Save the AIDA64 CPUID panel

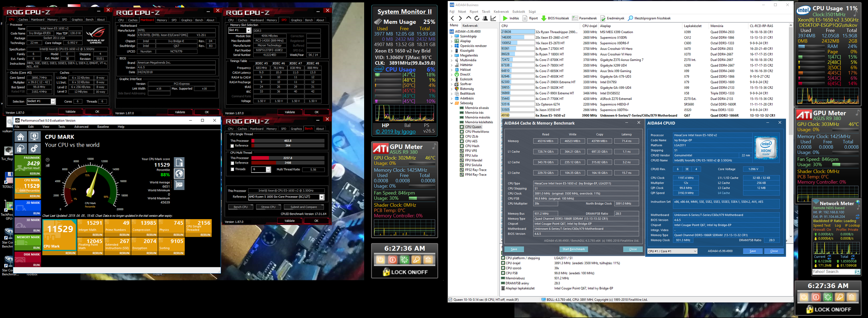pos(753,251)
